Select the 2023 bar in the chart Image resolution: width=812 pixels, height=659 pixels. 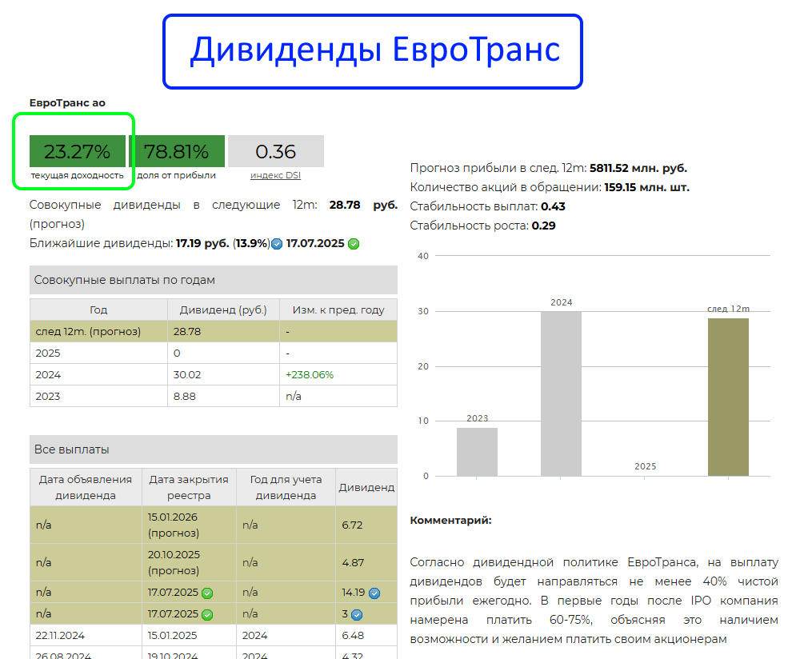click(x=477, y=452)
